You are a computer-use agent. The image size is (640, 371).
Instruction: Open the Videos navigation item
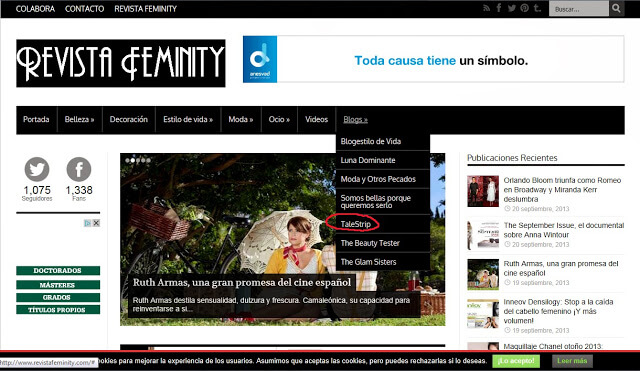317,120
